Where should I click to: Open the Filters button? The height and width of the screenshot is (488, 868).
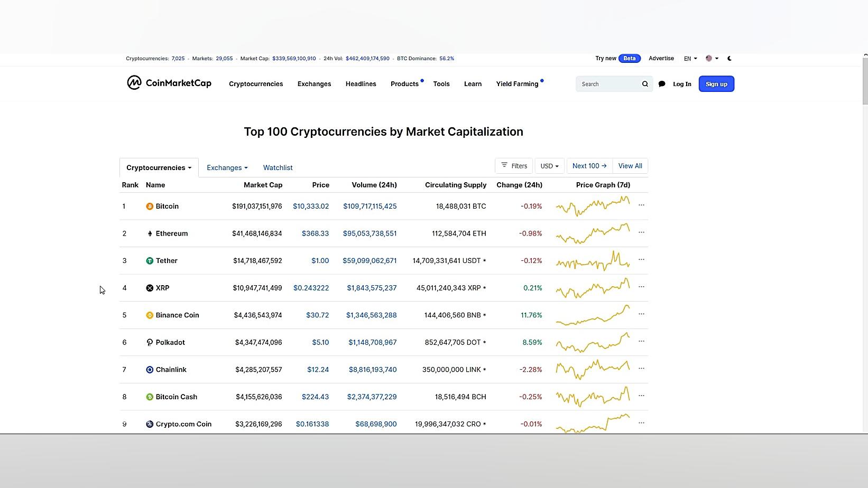pyautogui.click(x=514, y=166)
